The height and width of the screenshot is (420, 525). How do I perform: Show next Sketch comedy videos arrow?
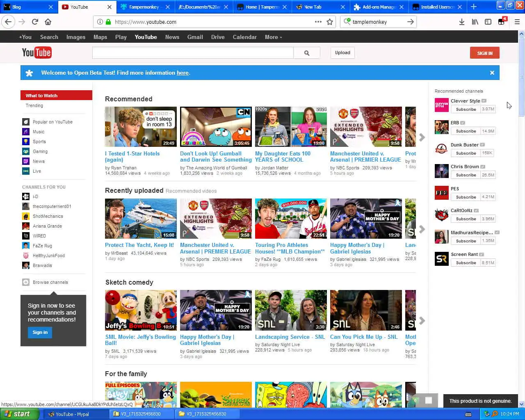pyautogui.click(x=422, y=321)
